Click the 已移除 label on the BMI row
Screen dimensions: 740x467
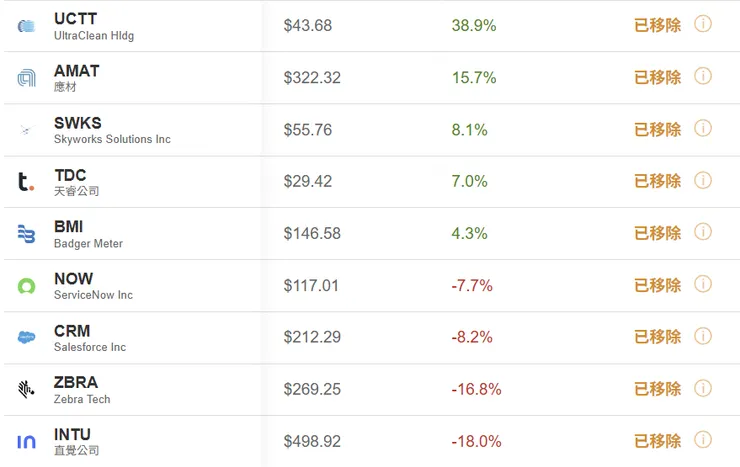[x=657, y=233]
